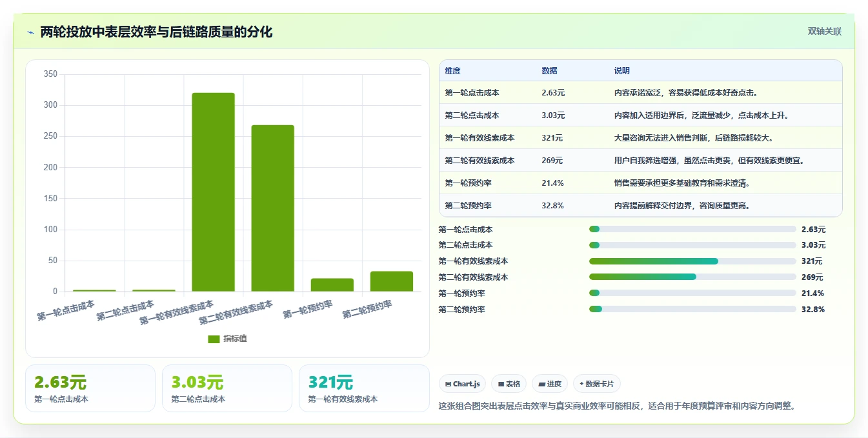Click the 21.4% value in the table
The height and width of the screenshot is (438, 868).
553,183
